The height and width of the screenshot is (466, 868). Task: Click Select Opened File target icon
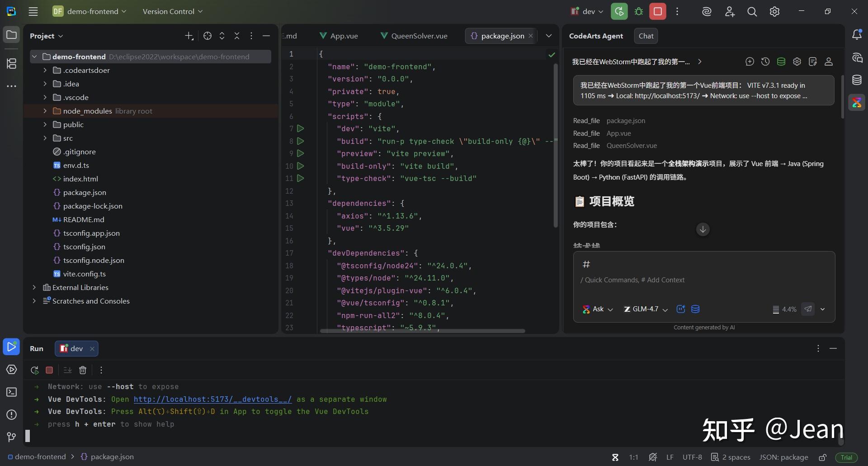tap(208, 36)
